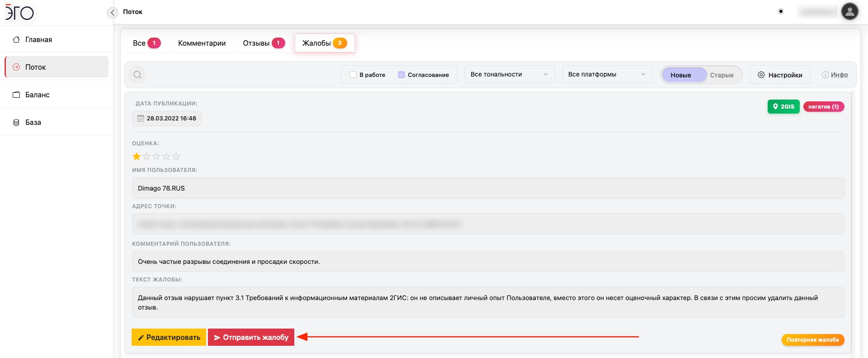Click the 2GIS platform badge
The height and width of the screenshot is (358, 868).
[x=783, y=107]
